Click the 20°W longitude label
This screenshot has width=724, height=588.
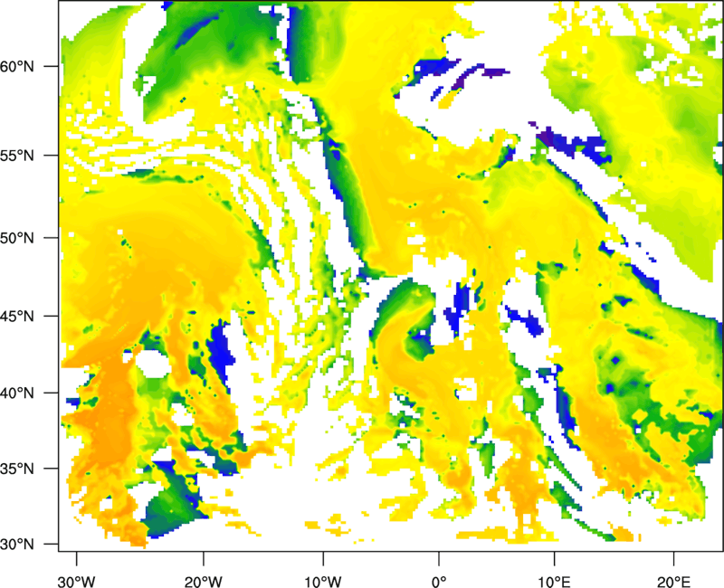click(x=203, y=582)
